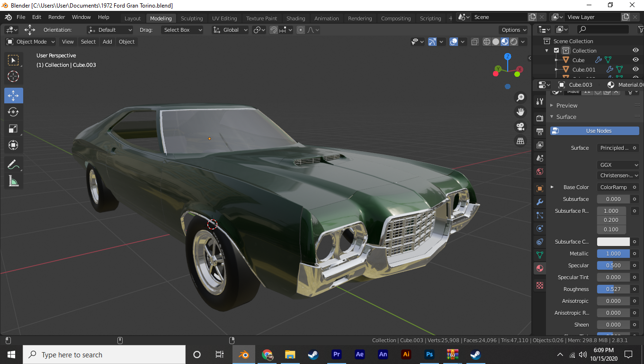Toggle camera view icon in viewport
The width and height of the screenshot is (644, 364).
click(520, 127)
